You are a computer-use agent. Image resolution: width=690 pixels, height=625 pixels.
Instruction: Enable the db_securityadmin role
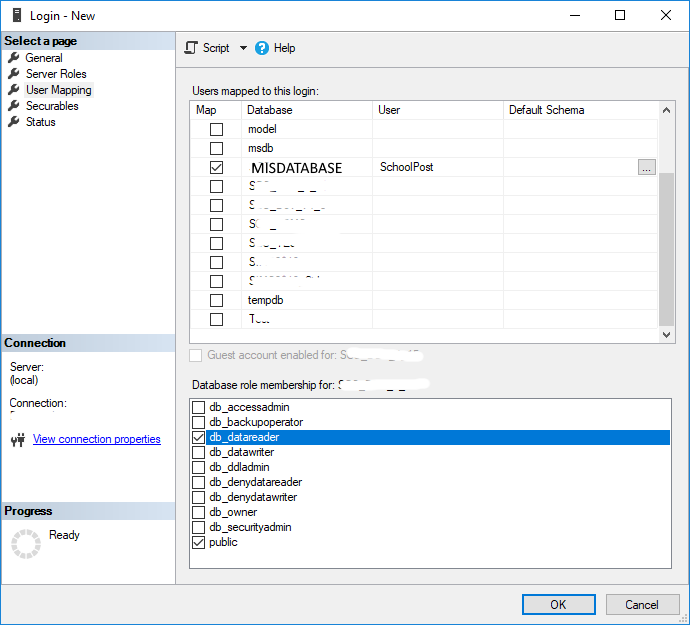(x=198, y=527)
